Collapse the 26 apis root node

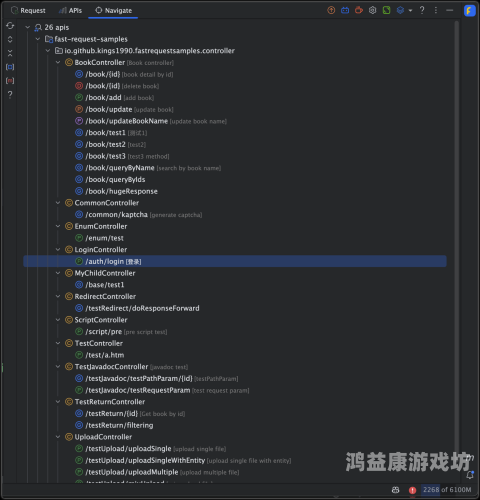28,27
